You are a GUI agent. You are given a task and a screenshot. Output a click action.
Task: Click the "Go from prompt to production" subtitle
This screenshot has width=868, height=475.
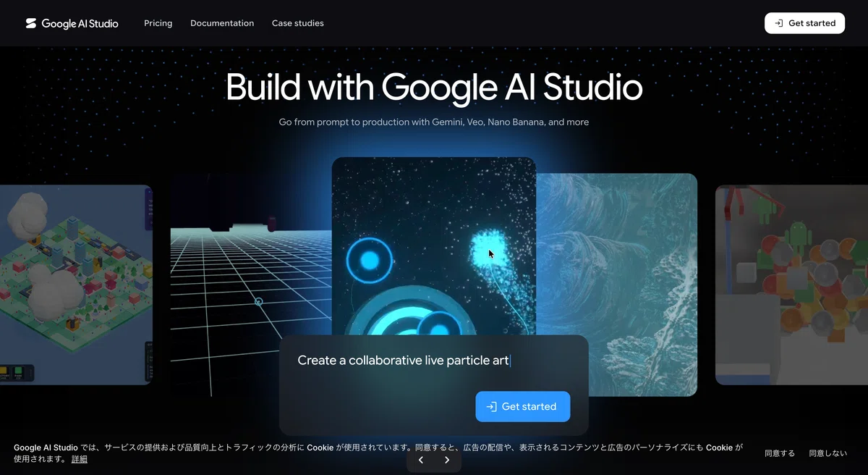(434, 122)
